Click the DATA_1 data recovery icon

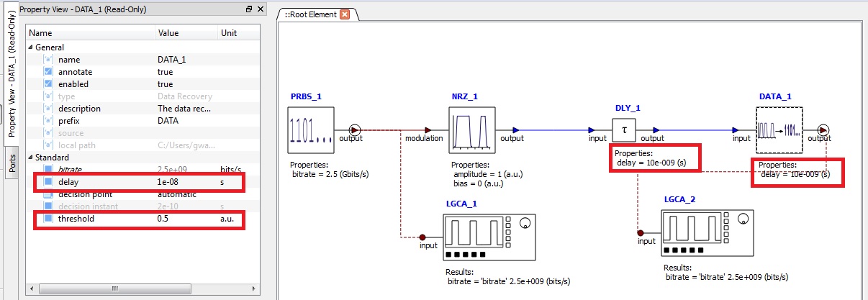point(779,130)
